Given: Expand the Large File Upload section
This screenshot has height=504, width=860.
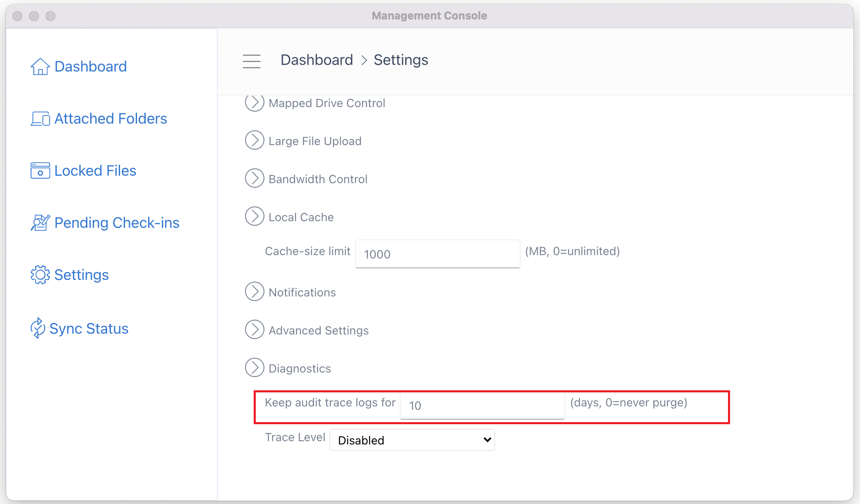Looking at the screenshot, I should point(255,141).
